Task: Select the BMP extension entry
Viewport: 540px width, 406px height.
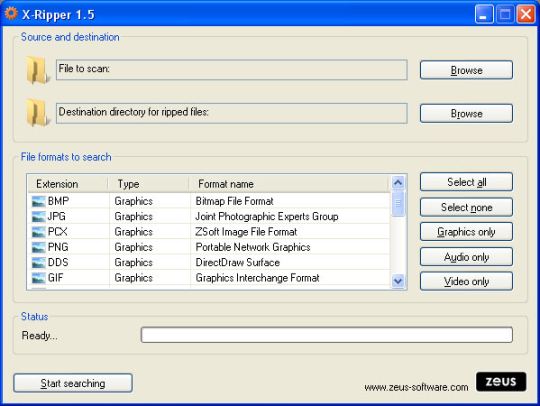Action: coord(58,201)
